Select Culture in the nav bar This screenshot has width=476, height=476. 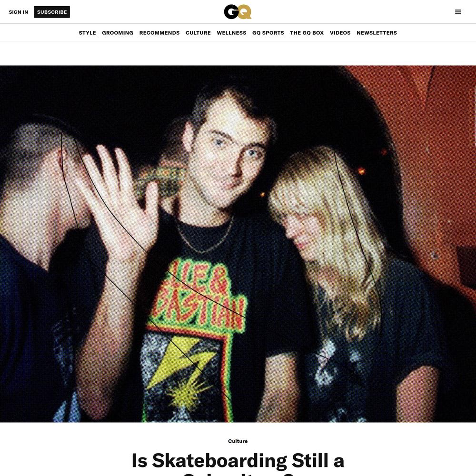(198, 33)
